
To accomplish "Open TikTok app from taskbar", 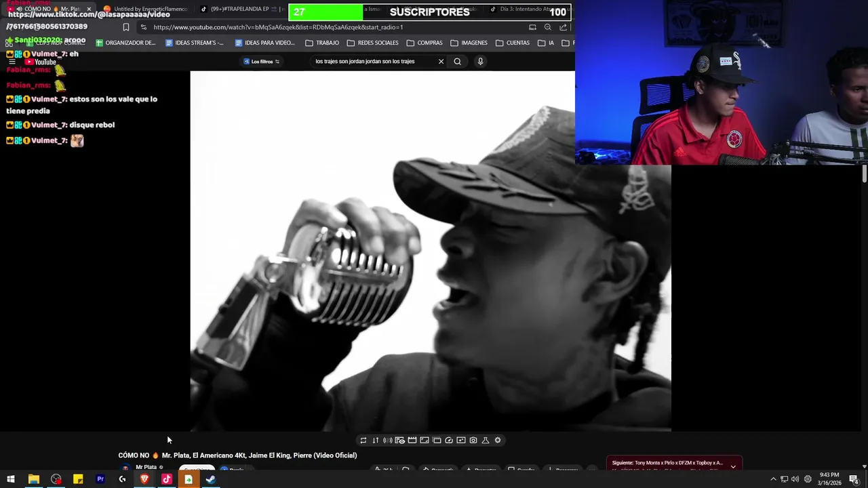I will [x=167, y=479].
